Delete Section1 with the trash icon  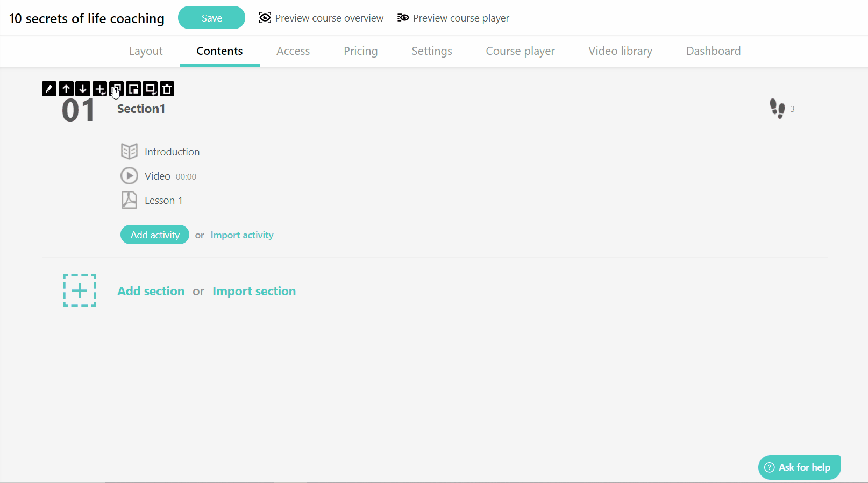pyautogui.click(x=167, y=89)
